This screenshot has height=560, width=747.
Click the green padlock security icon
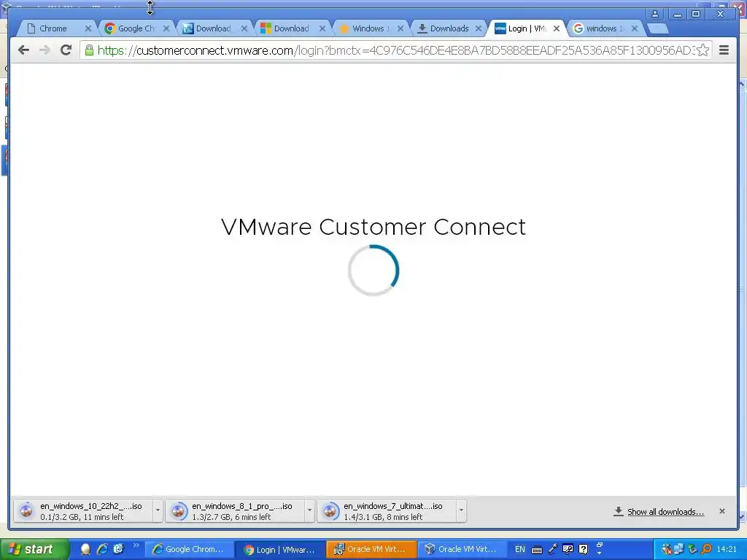(x=88, y=50)
